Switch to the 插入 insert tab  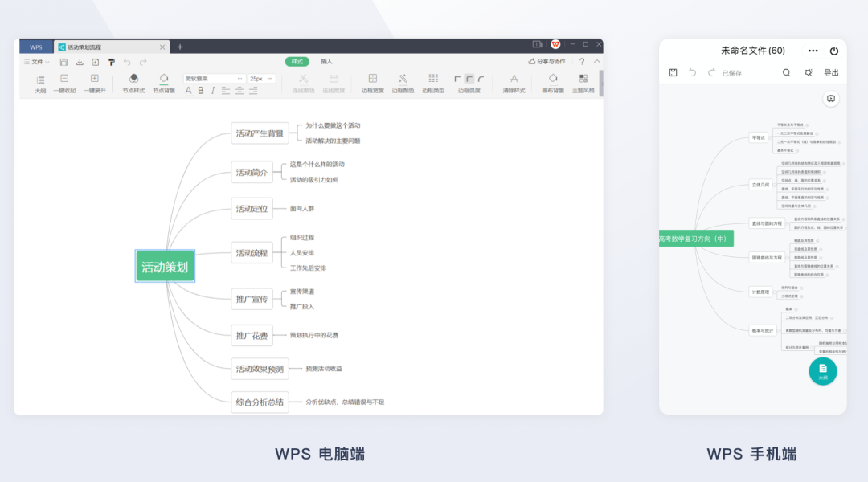pyautogui.click(x=326, y=62)
